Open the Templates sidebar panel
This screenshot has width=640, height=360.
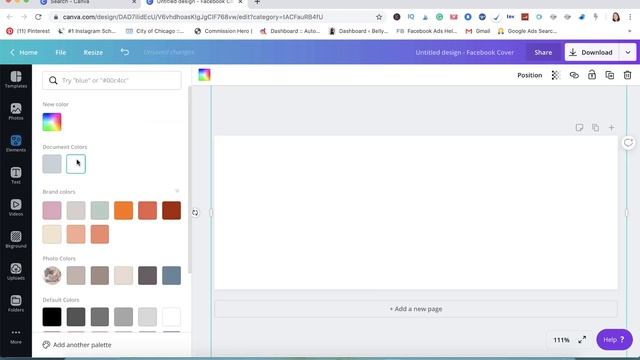(x=16, y=80)
